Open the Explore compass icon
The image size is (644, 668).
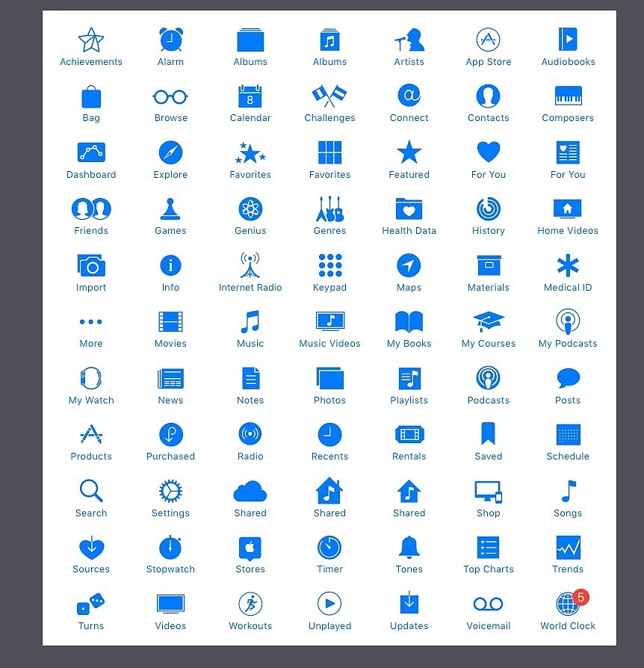[170, 152]
